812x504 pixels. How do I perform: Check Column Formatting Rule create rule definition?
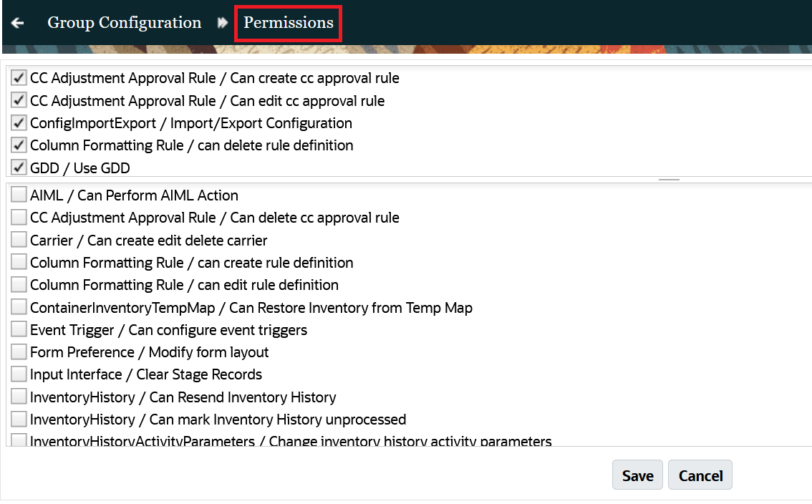19,261
